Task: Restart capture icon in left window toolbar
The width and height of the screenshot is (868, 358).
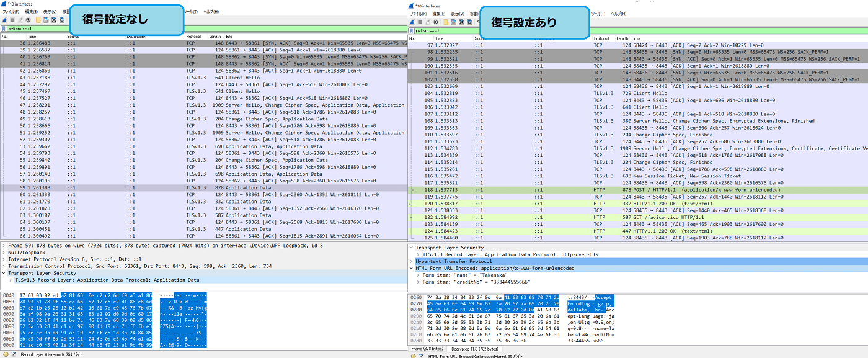Action: pyautogui.click(x=20, y=20)
